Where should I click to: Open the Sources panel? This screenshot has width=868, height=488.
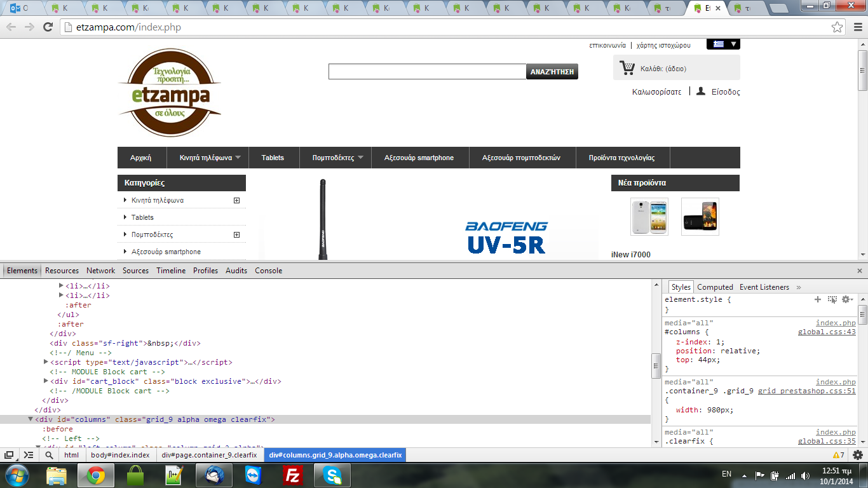click(135, 271)
